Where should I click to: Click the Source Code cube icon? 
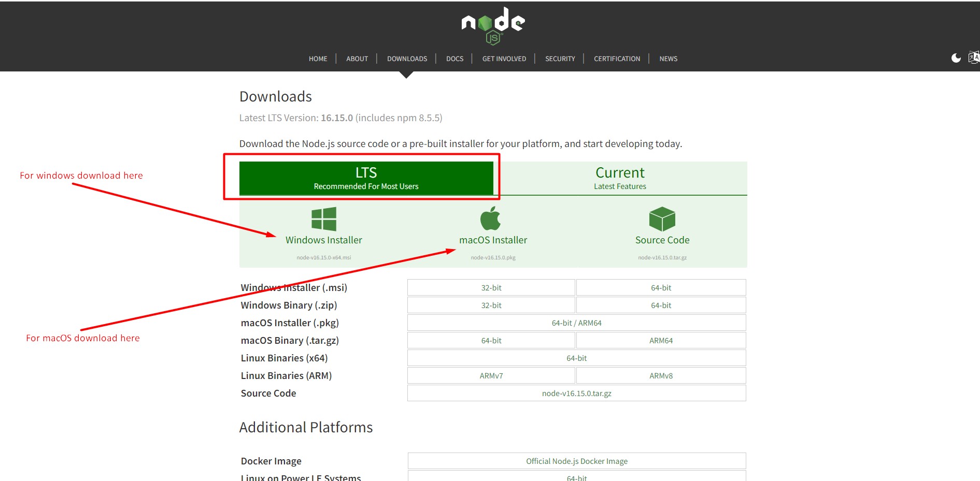pos(662,219)
